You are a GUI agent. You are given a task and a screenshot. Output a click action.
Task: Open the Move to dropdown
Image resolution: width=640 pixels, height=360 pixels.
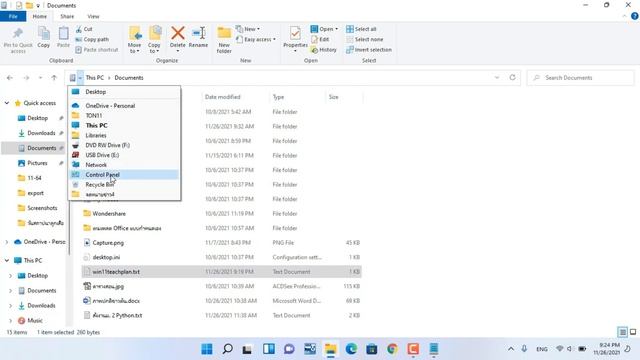coord(135,40)
